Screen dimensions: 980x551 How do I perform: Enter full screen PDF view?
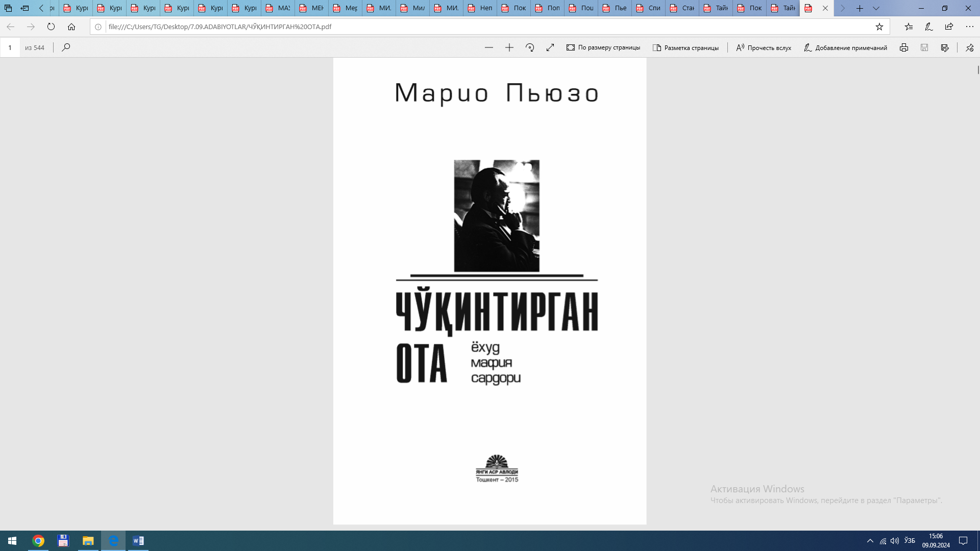point(550,47)
